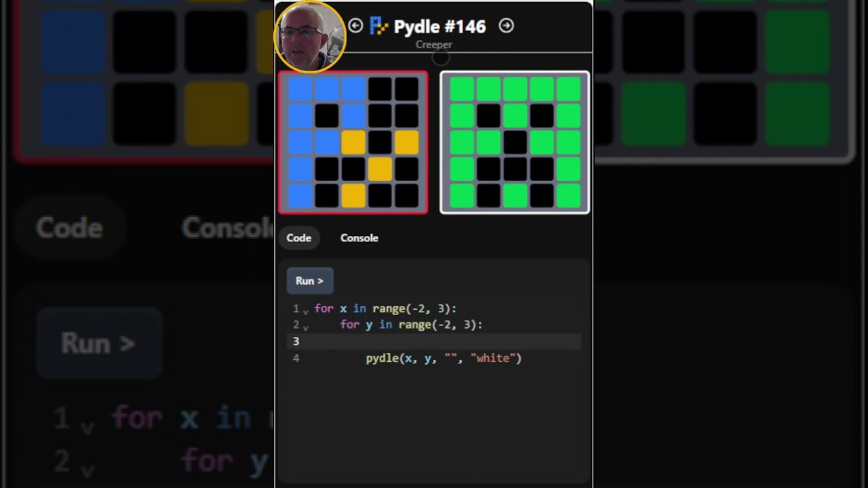The width and height of the screenshot is (868, 488).
Task: Switch to the Console tab
Action: pyautogui.click(x=359, y=238)
